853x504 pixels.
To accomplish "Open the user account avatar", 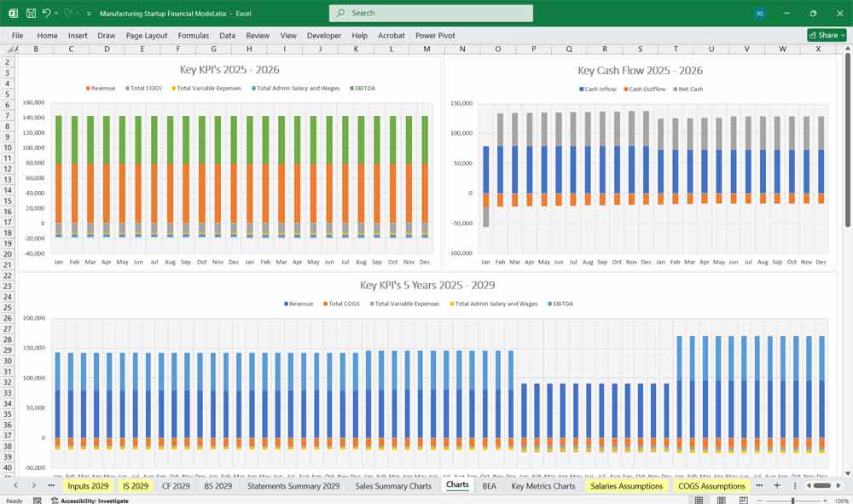I will coord(760,14).
